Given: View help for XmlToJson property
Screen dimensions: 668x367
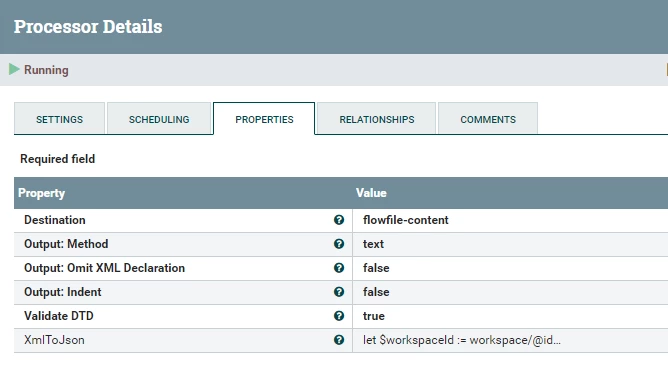Looking at the screenshot, I should click(x=339, y=340).
